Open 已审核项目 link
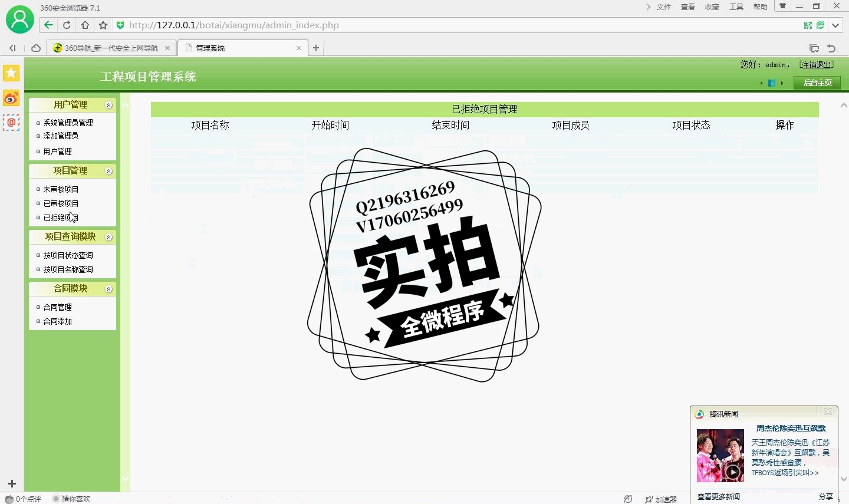Image resolution: width=849 pixels, height=504 pixels. 61,203
